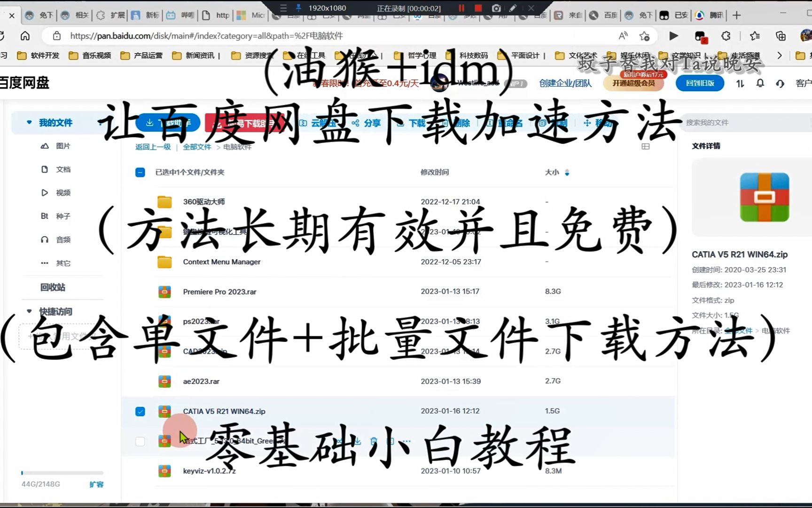Viewport: 812px width, 508px height.
Task: Open the 新闻资讯 bookmark folder
Action: pos(193,56)
